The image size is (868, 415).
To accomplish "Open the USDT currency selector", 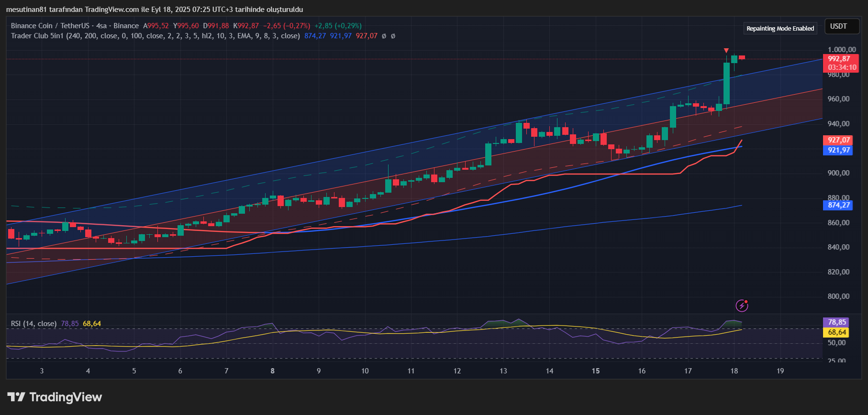I will 838,26.
